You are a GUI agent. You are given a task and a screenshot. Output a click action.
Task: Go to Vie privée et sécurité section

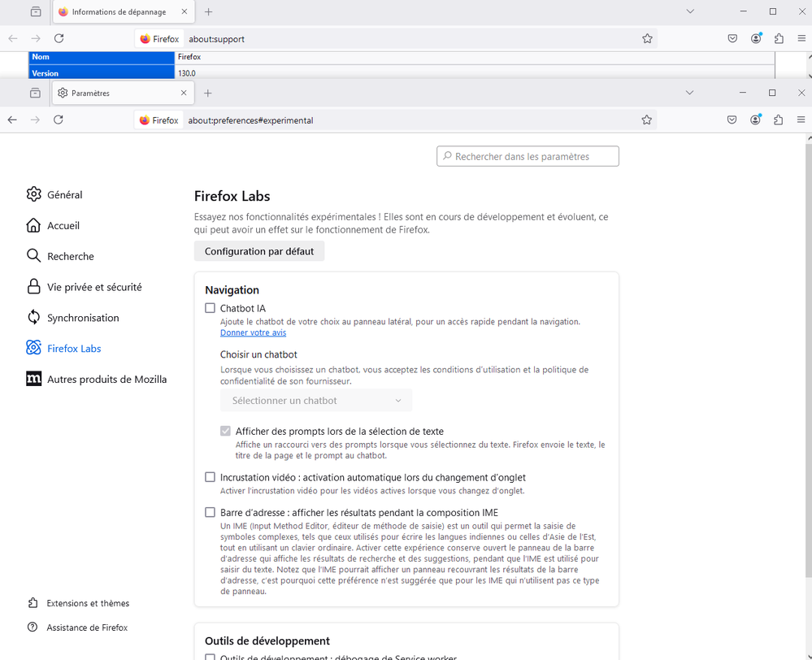(94, 287)
